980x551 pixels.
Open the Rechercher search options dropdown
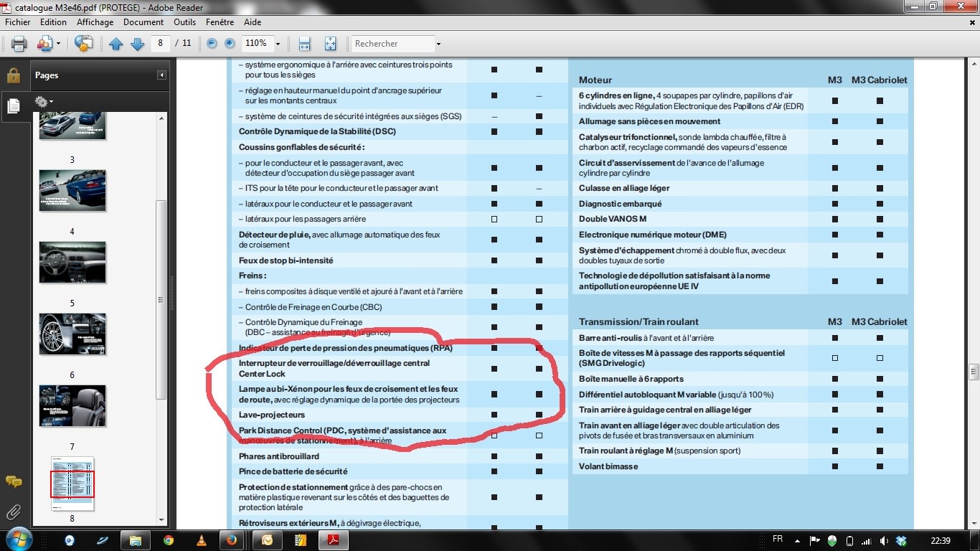coord(438,44)
